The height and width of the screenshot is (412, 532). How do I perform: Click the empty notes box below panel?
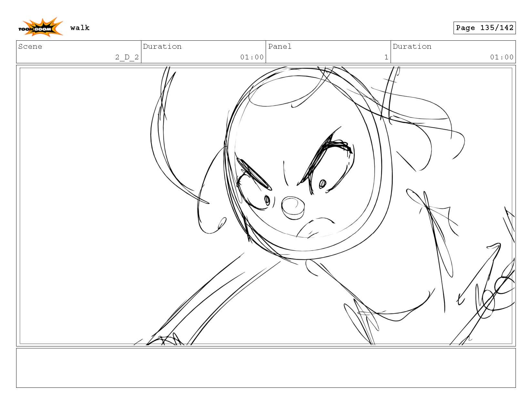click(x=266, y=368)
